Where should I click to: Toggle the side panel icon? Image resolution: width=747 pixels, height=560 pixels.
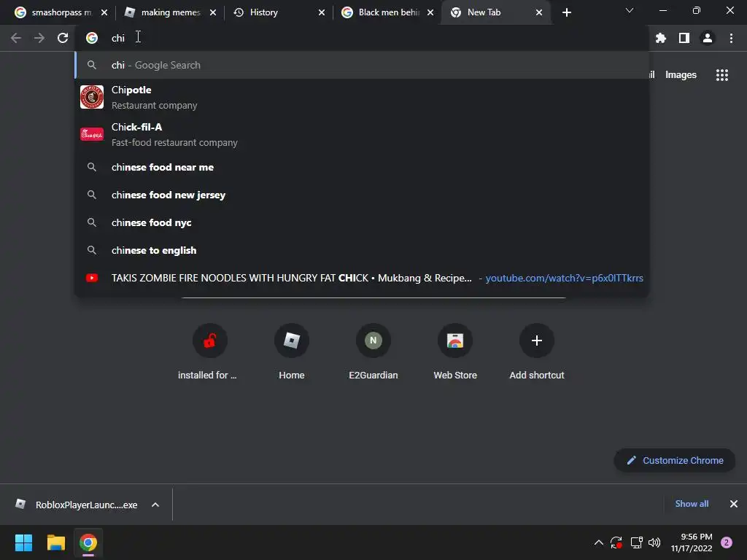(x=684, y=38)
